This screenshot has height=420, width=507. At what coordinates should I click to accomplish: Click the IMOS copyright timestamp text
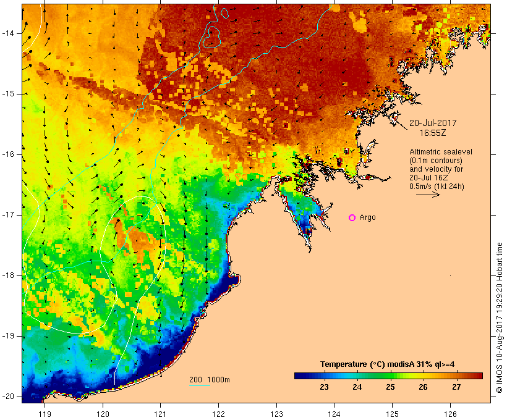pyautogui.click(x=500, y=318)
